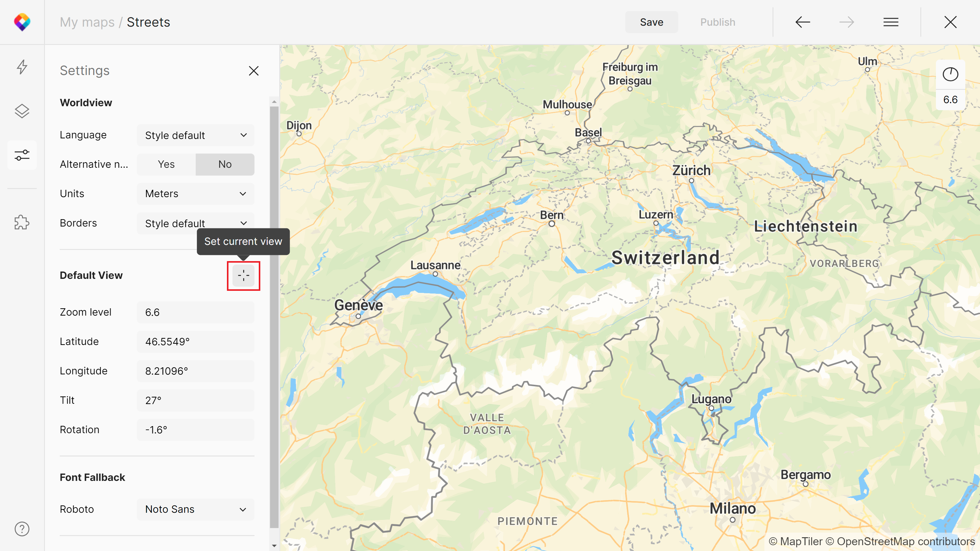Open the puzzle piece plugins icon
Image resolution: width=980 pixels, height=551 pixels.
[22, 223]
